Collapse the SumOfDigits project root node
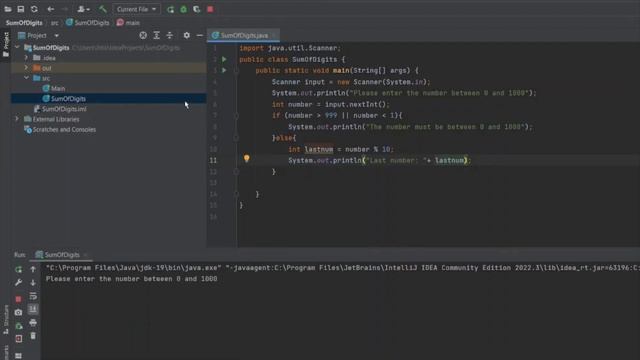 17,47
